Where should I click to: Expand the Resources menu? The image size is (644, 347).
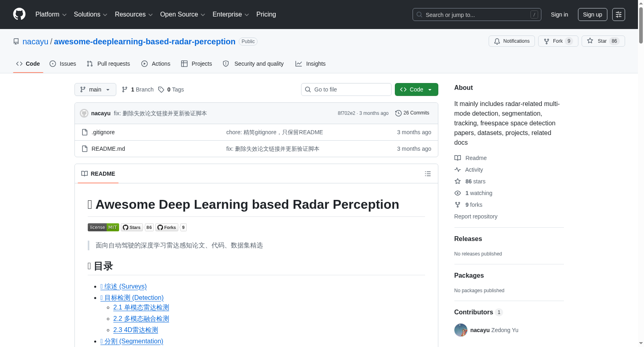[x=134, y=15]
